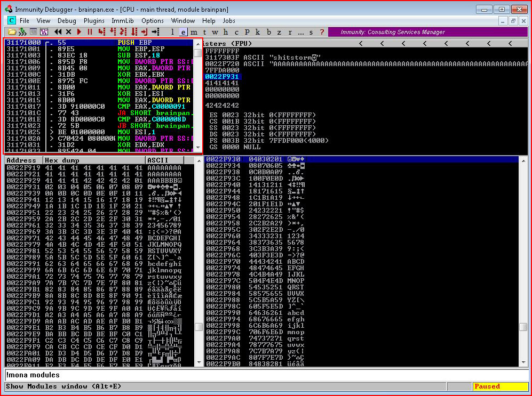The height and width of the screenshot is (396, 532).
Task: Click the Step over toolbar icon
Action: (113, 32)
